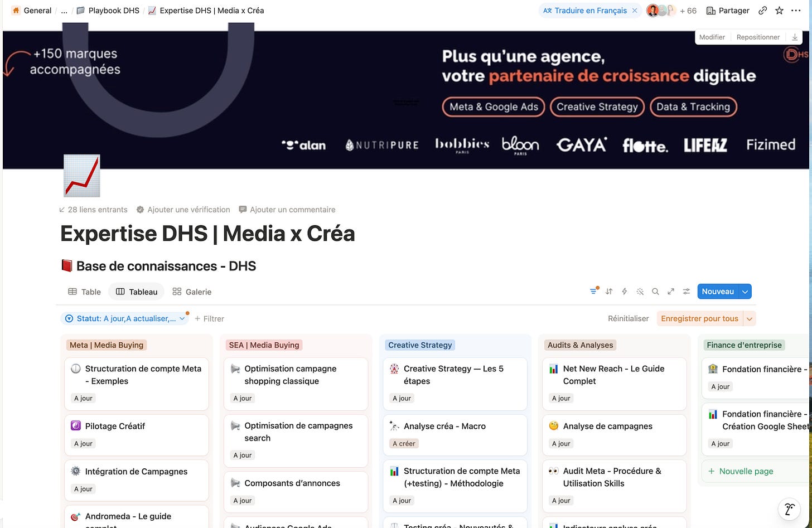Click the SEA | Media Buying column header tag
The image size is (812, 528).
click(264, 345)
